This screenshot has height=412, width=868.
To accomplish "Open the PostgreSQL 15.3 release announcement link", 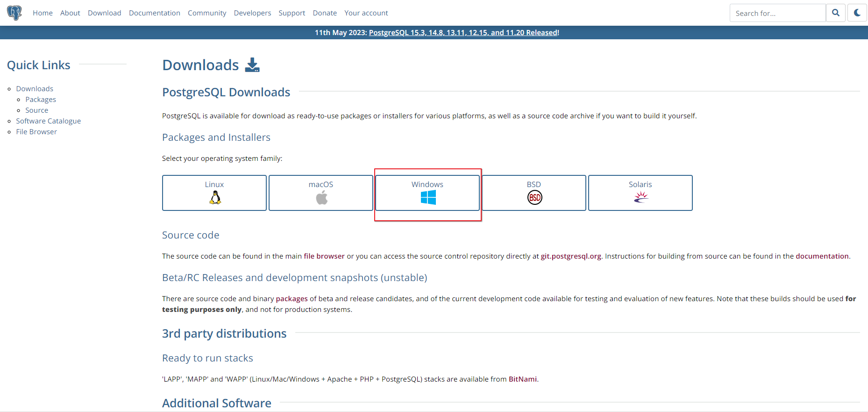I will [x=464, y=33].
